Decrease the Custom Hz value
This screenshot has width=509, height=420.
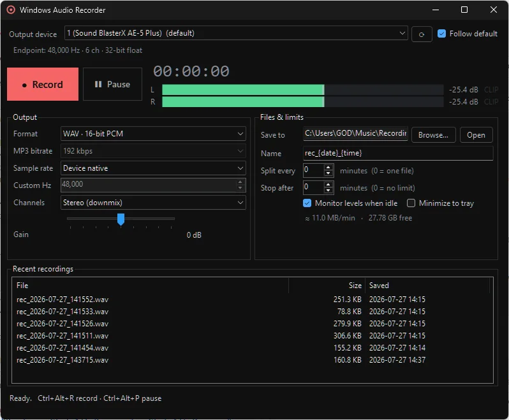(240, 188)
